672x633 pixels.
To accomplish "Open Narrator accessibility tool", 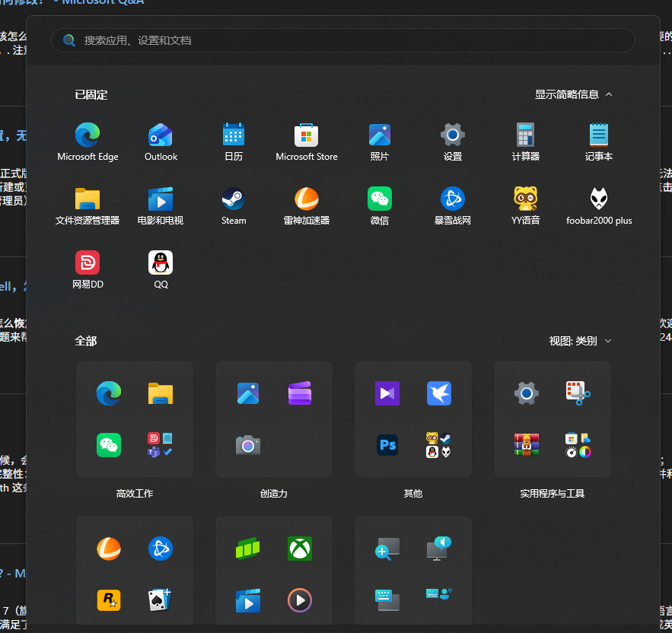I will (439, 549).
